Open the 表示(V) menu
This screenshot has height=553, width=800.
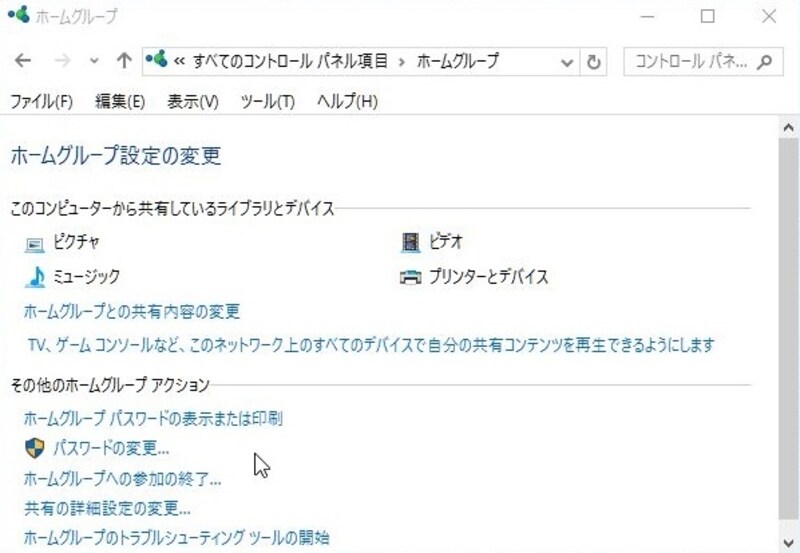pos(193,102)
